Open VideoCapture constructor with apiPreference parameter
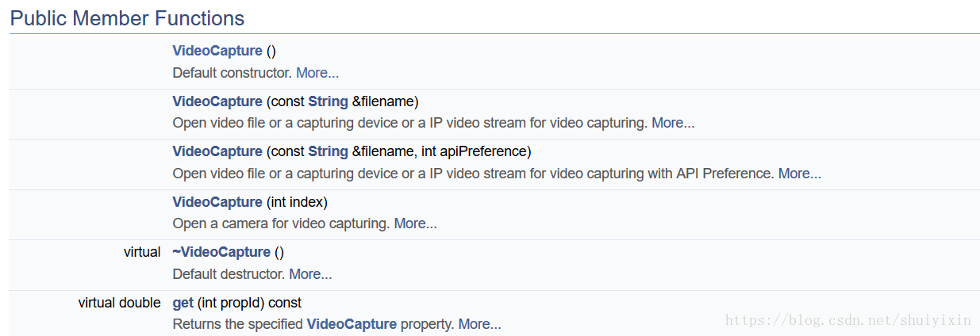Screen dimensions: 980x336 tap(217, 151)
